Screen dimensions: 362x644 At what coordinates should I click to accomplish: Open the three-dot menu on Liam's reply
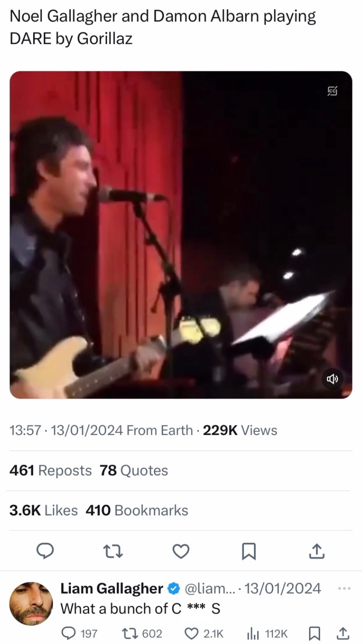point(345,588)
